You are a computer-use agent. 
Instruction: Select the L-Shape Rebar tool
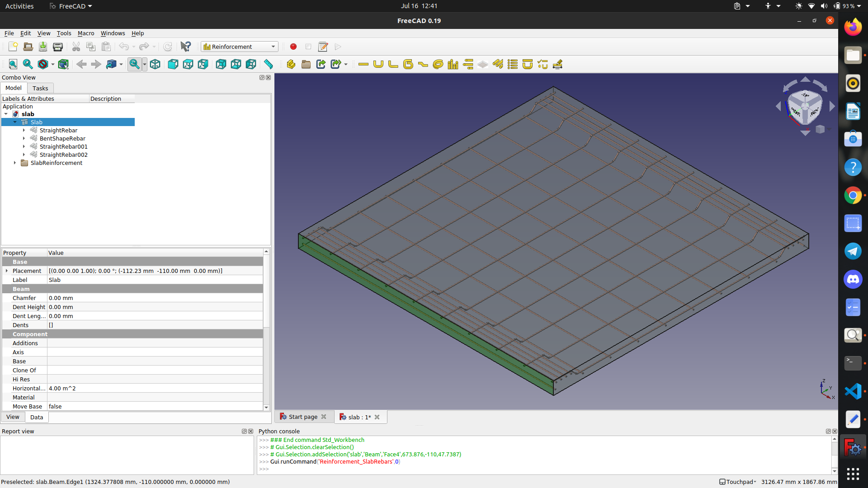[x=393, y=64]
